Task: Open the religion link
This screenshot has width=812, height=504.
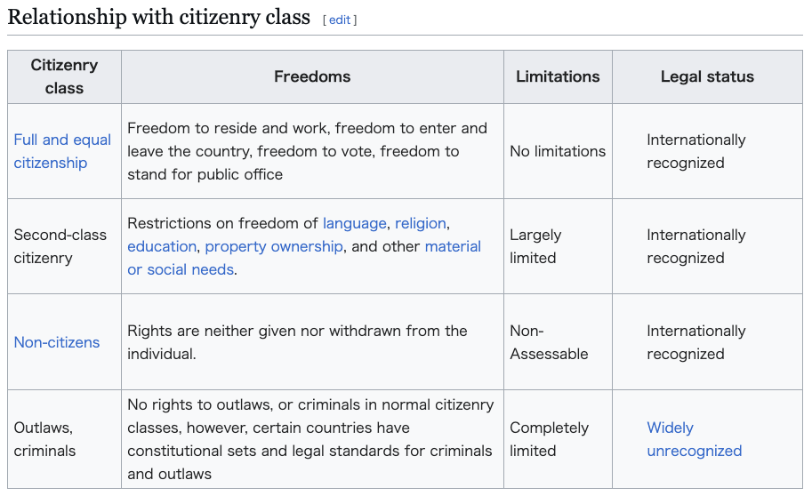Action: tap(421, 223)
